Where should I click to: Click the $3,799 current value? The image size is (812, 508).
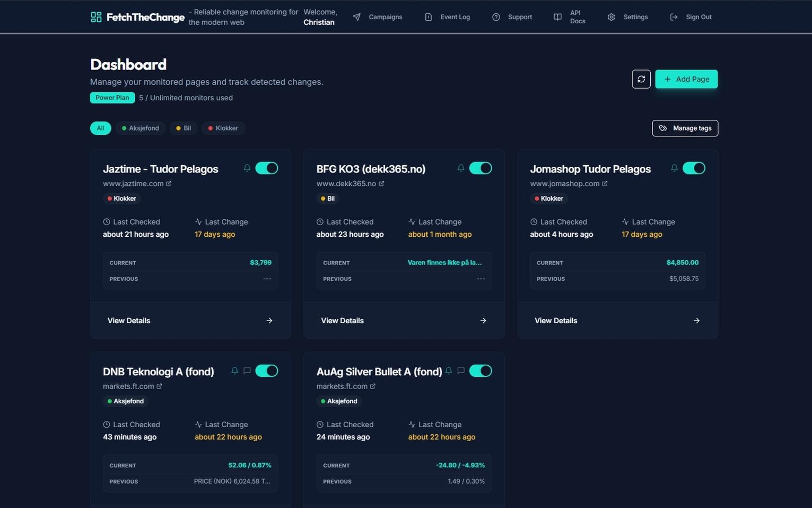point(260,263)
